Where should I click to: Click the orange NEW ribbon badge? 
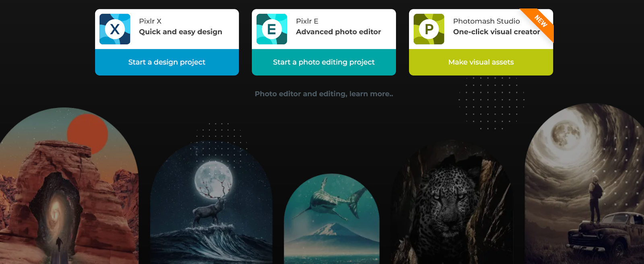click(541, 21)
